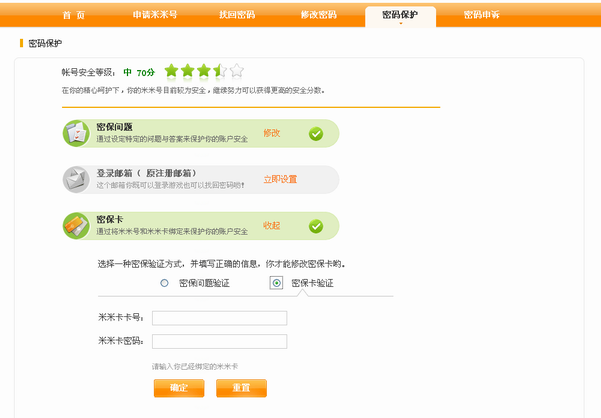Select the 密保问题验证 radio button
This screenshot has height=418, width=601.
tap(165, 283)
